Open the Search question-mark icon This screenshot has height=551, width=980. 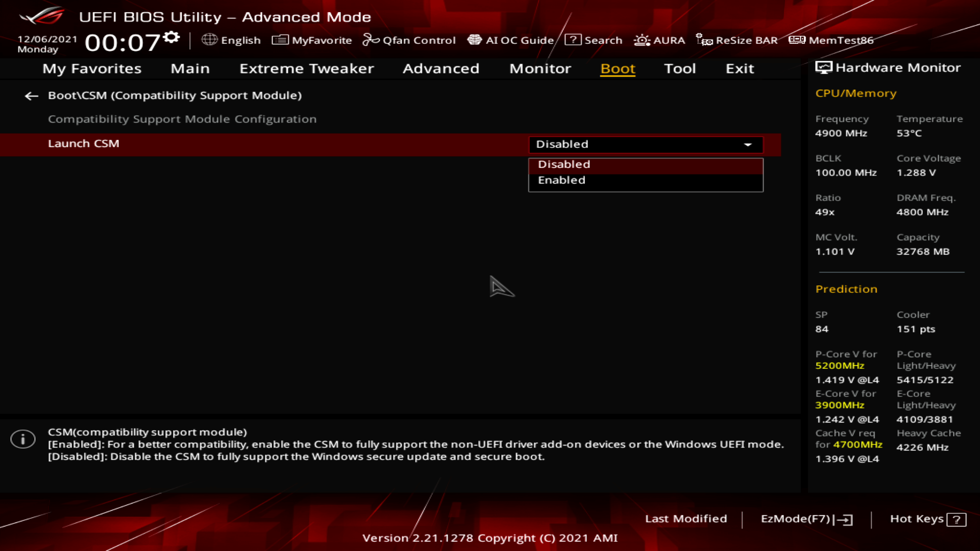pyautogui.click(x=573, y=40)
